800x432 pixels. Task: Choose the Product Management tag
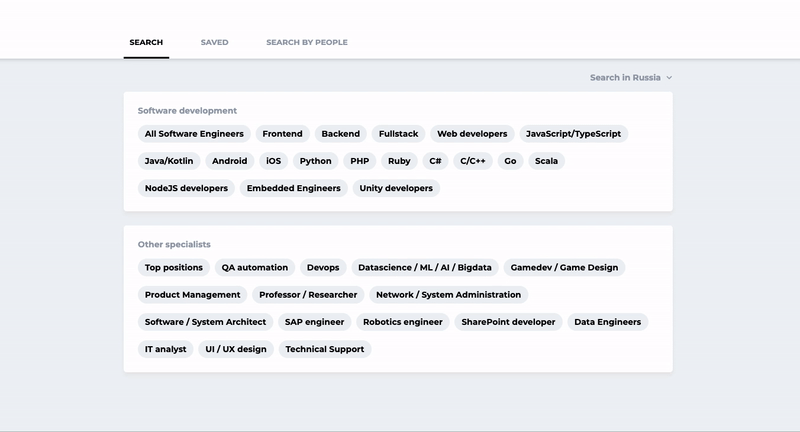[x=192, y=294]
